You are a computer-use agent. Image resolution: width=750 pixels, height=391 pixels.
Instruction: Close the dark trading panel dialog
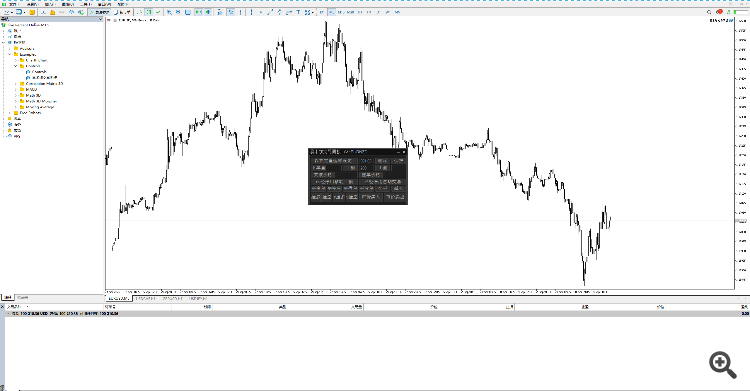(x=404, y=152)
